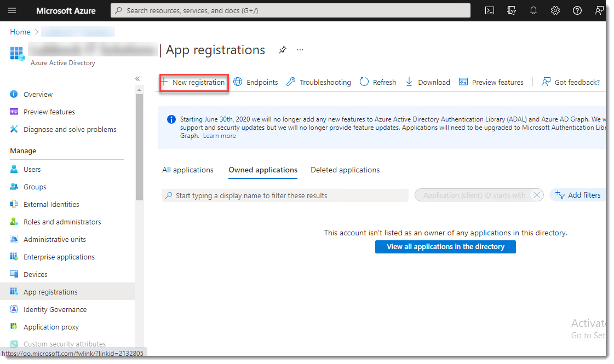The height and width of the screenshot is (364, 614).
Task: Click Got feedback in the toolbar
Action: pos(571,82)
